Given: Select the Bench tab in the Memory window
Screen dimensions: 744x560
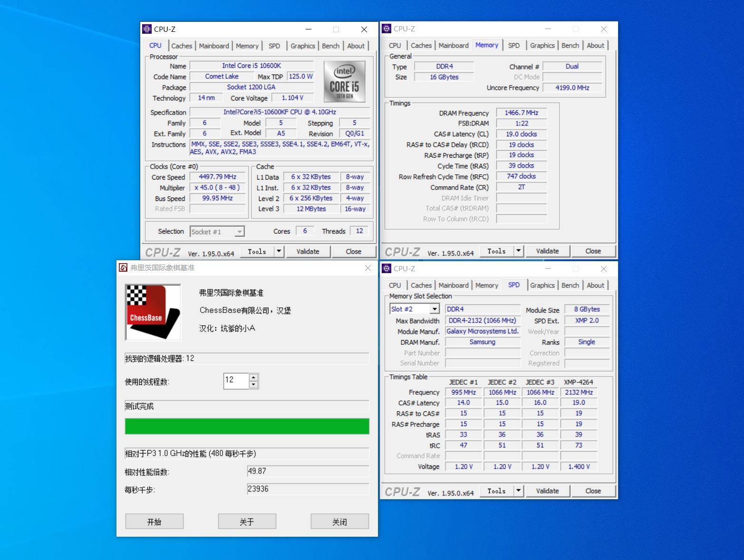Looking at the screenshot, I should coord(570,46).
